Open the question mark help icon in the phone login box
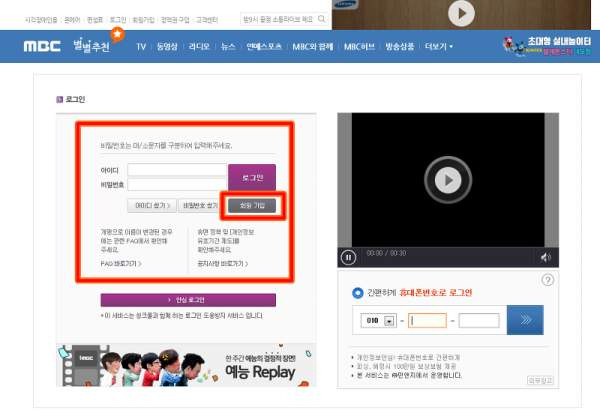Viewport: 600px width, 419px height. tap(548, 280)
